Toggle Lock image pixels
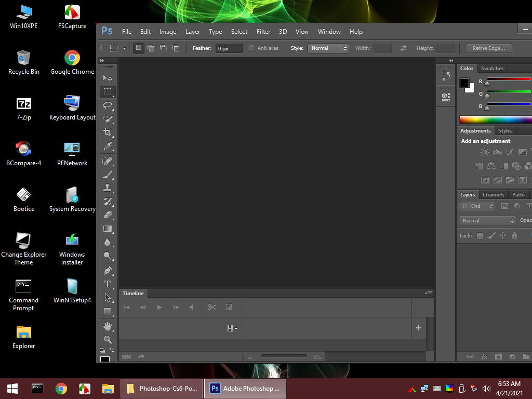 tap(491, 235)
